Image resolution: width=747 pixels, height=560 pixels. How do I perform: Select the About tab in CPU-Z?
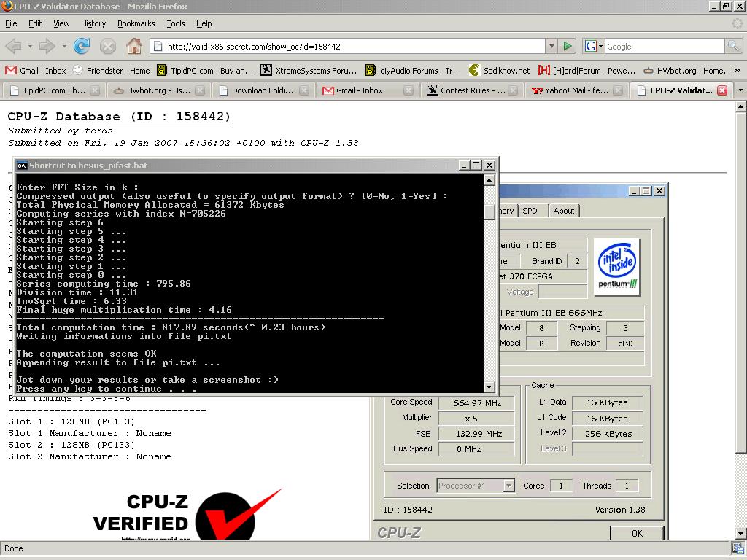click(564, 211)
